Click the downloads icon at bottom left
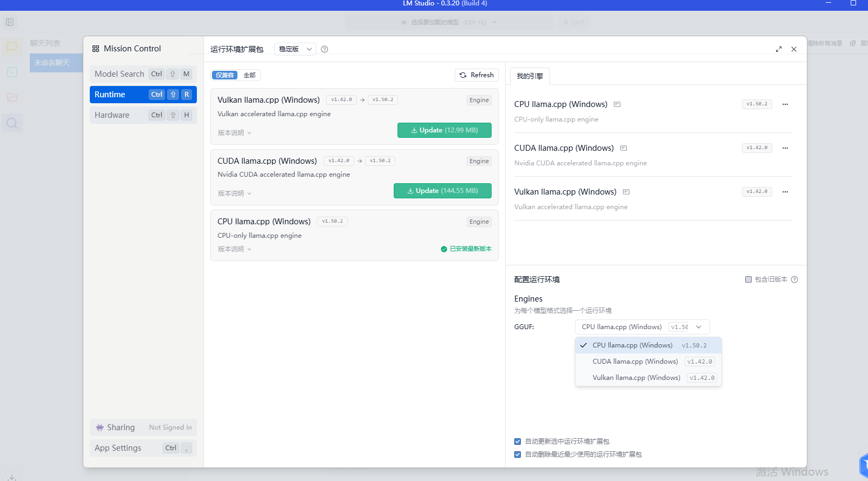Screen dimensions: 868x481 (12, 477)
